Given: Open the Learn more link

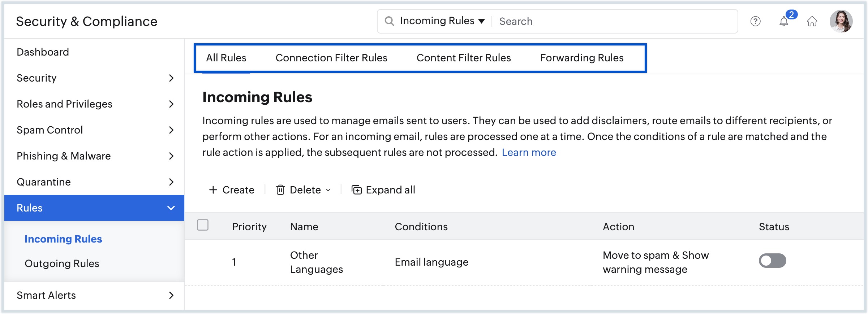Looking at the screenshot, I should point(529,153).
